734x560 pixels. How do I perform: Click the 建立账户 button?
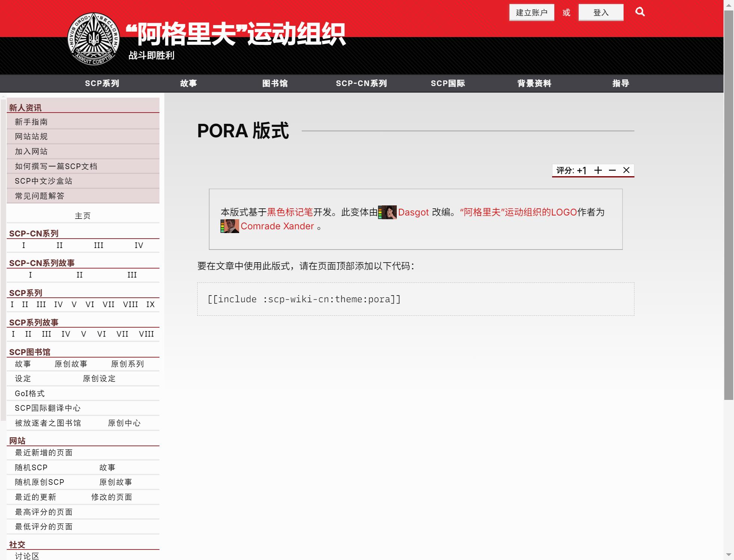click(x=532, y=12)
